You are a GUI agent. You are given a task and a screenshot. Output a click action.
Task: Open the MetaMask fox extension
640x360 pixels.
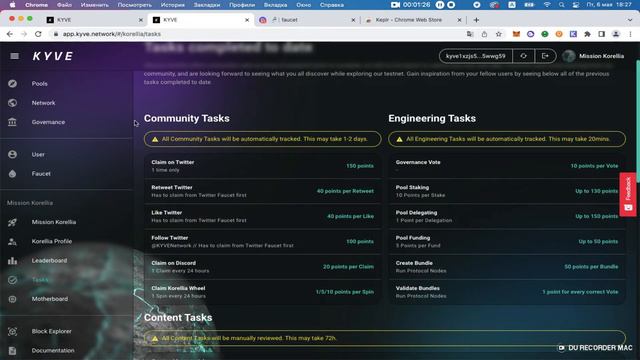pos(516,34)
